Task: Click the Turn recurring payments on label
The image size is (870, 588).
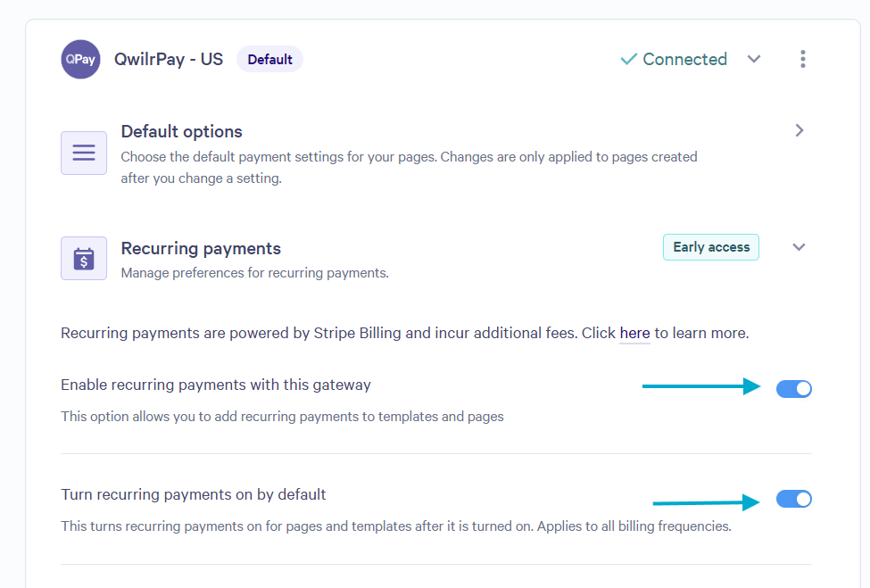Action: [193, 494]
